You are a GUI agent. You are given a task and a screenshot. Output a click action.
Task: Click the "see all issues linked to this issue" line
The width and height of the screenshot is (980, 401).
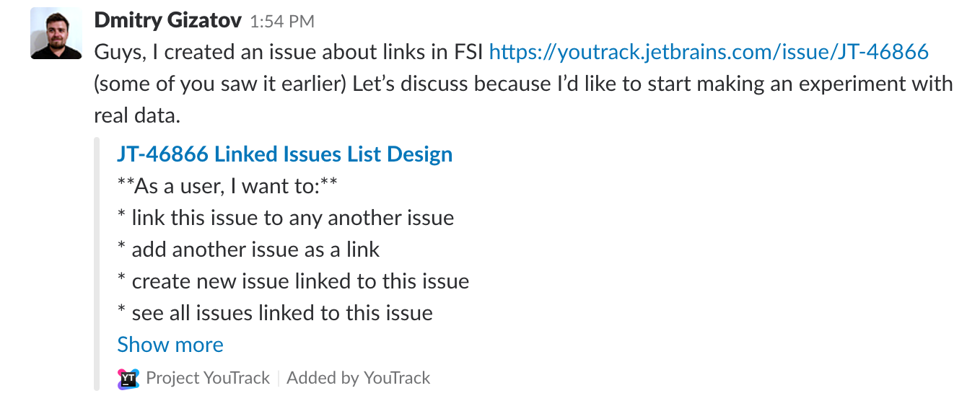[275, 313]
